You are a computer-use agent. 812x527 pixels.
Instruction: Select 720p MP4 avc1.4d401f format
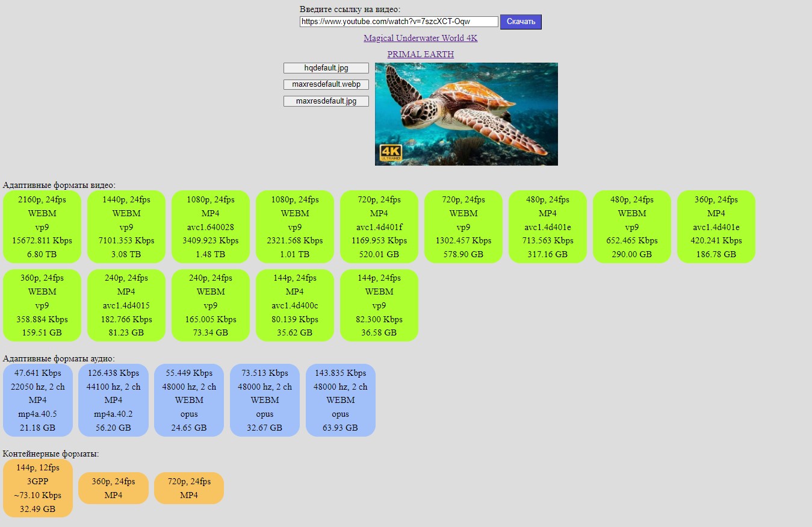(x=379, y=227)
